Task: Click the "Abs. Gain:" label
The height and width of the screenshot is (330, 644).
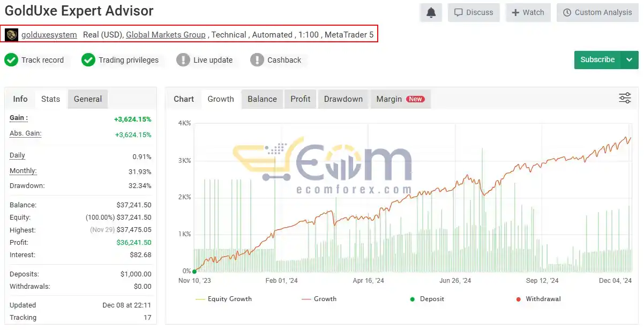Action: 26,133
